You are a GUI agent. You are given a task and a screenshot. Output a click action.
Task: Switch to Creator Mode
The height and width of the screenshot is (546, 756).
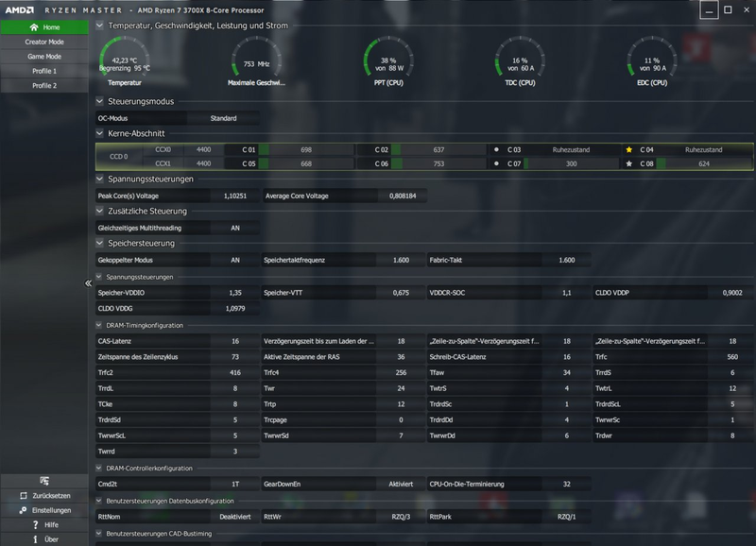coord(44,42)
